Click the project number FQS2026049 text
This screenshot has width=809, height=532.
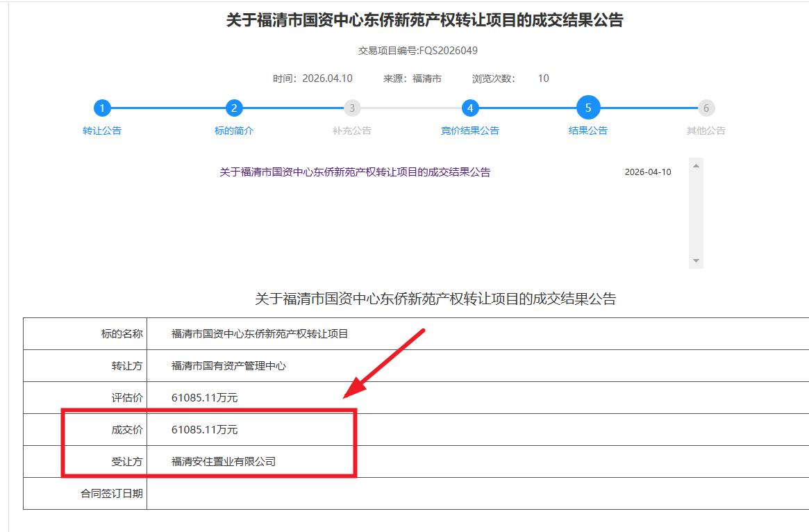coord(448,51)
